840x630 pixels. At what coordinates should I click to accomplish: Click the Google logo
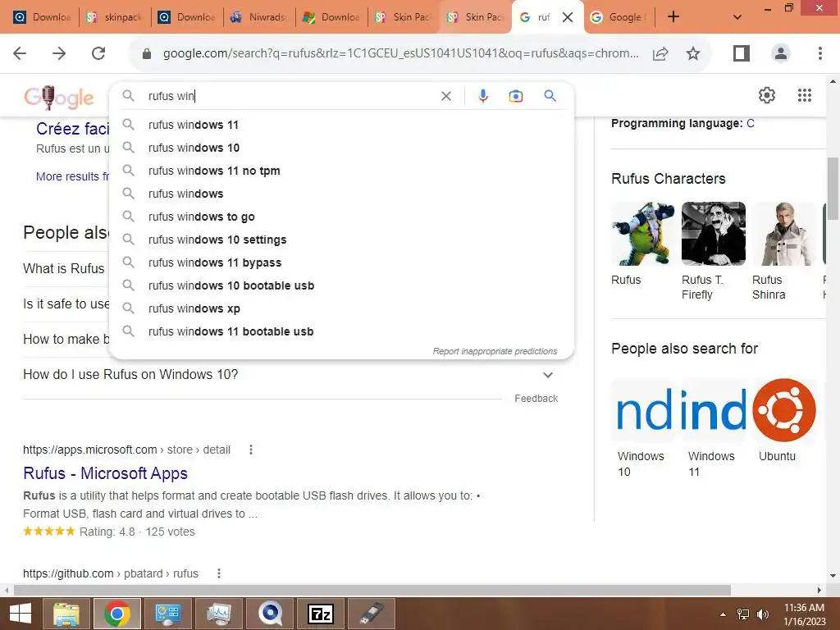(59, 97)
